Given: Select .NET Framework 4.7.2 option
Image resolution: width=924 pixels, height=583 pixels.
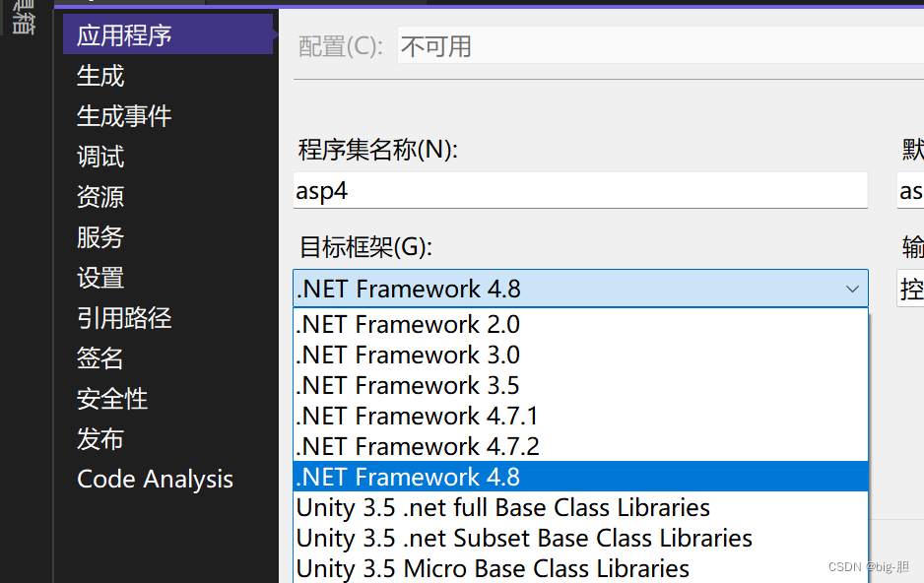Looking at the screenshot, I should click(x=580, y=446).
